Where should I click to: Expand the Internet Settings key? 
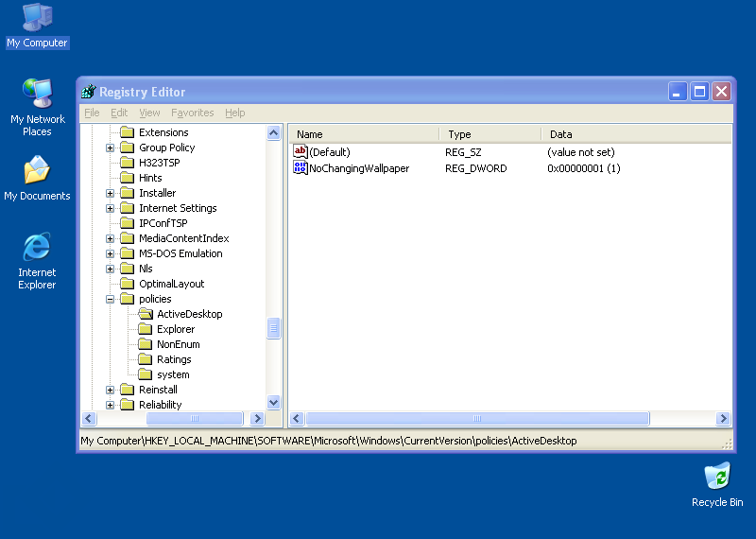coord(110,208)
